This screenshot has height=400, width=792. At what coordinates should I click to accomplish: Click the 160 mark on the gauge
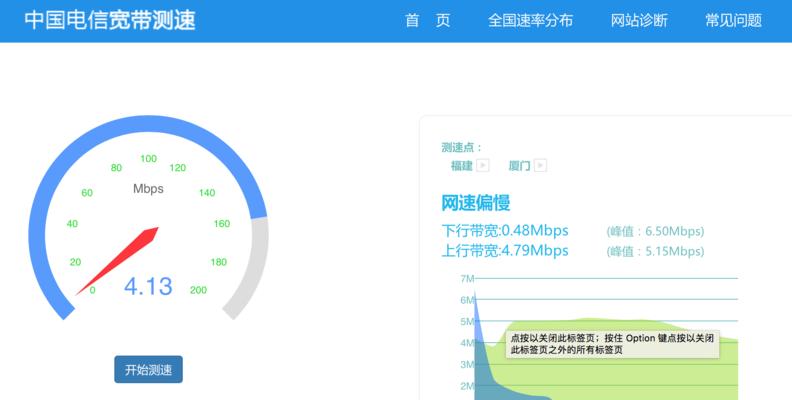(222, 223)
